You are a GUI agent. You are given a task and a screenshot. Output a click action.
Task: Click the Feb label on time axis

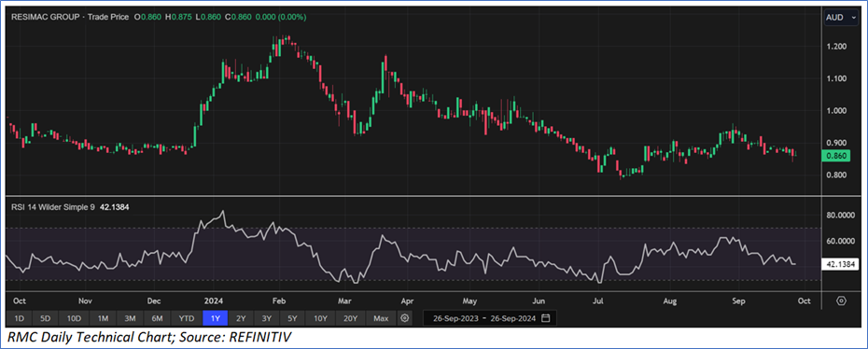(x=278, y=301)
